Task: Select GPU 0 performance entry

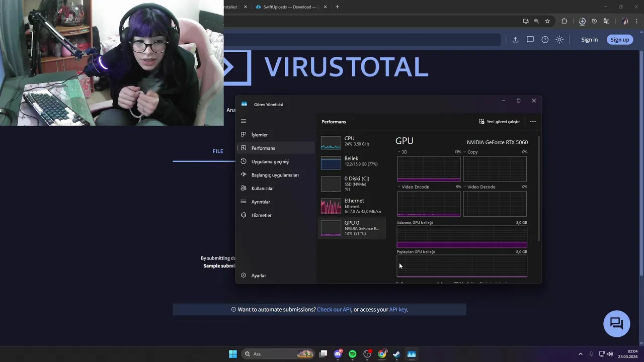Action: tap(352, 228)
